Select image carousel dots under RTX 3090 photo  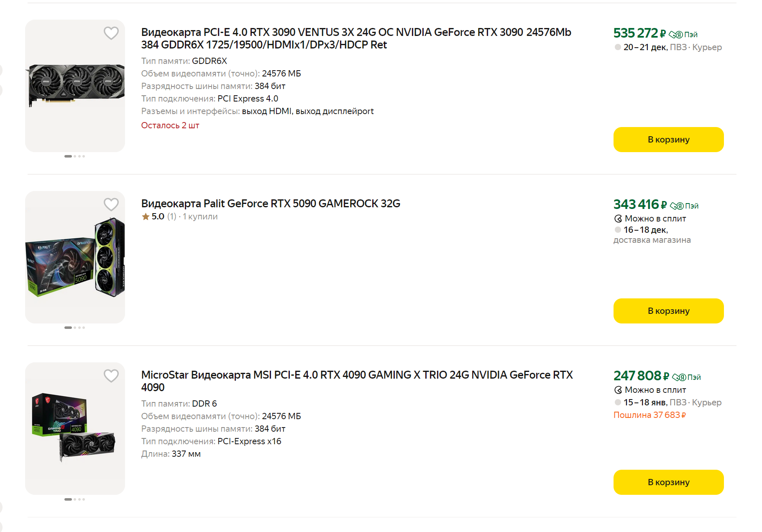(x=75, y=156)
